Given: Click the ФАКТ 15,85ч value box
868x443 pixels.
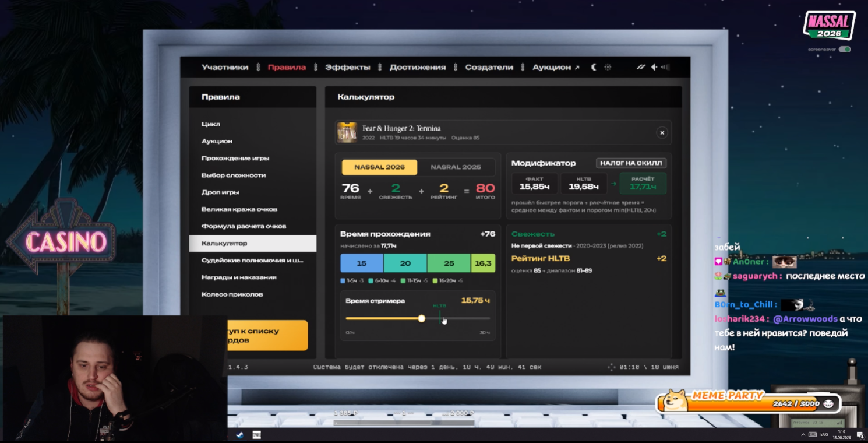Looking at the screenshot, I should click(535, 184).
